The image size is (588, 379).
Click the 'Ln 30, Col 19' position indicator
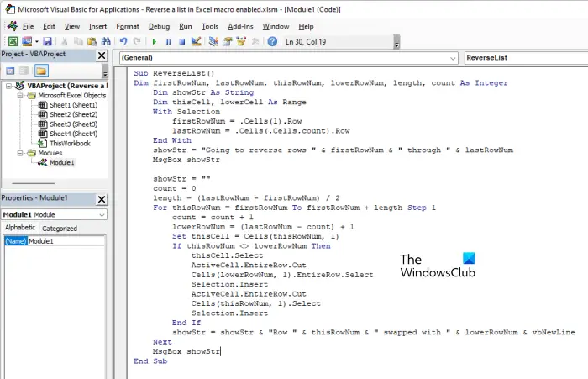point(306,42)
